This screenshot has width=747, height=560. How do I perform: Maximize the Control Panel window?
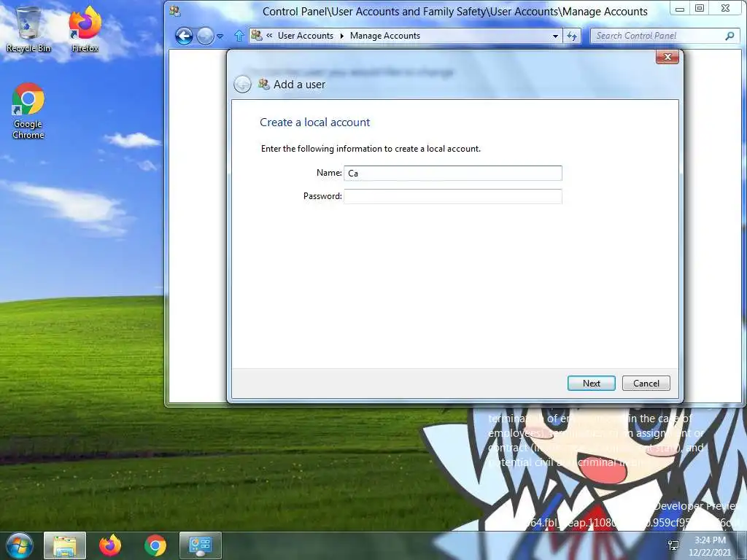[700, 9]
